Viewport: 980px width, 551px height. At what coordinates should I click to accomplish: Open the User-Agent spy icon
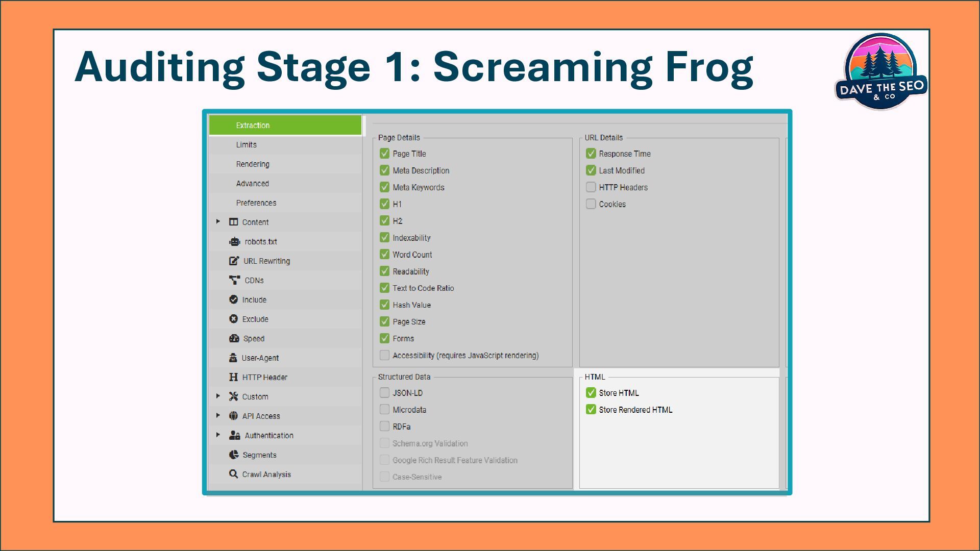click(x=233, y=358)
